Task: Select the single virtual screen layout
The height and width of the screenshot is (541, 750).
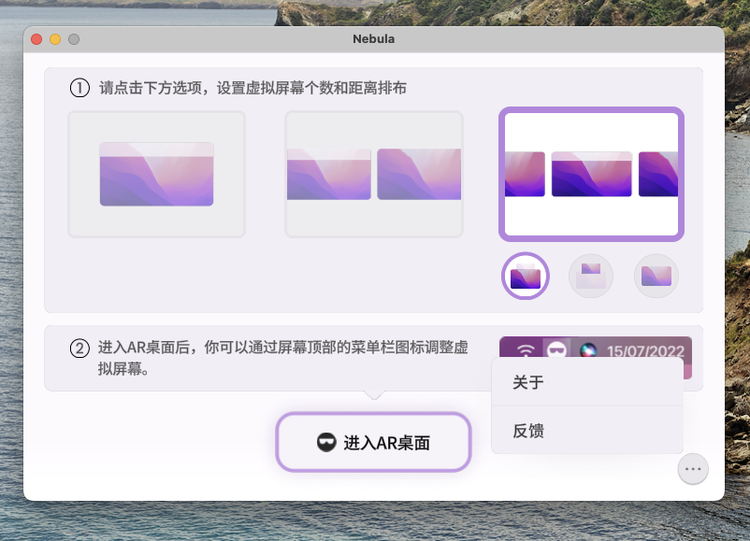Action: [x=156, y=174]
